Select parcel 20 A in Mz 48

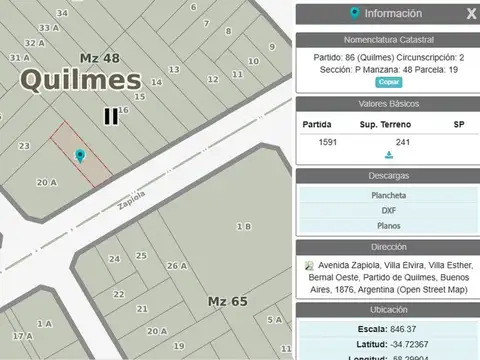point(47,182)
